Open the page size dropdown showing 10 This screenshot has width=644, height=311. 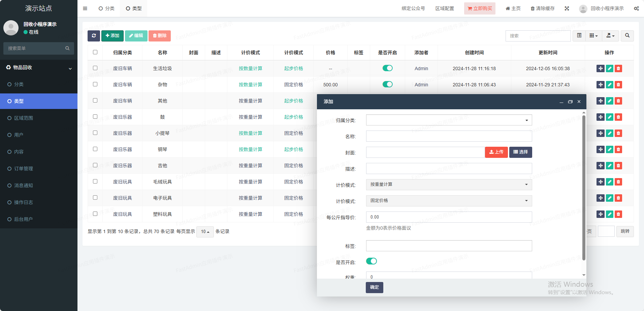205,232
